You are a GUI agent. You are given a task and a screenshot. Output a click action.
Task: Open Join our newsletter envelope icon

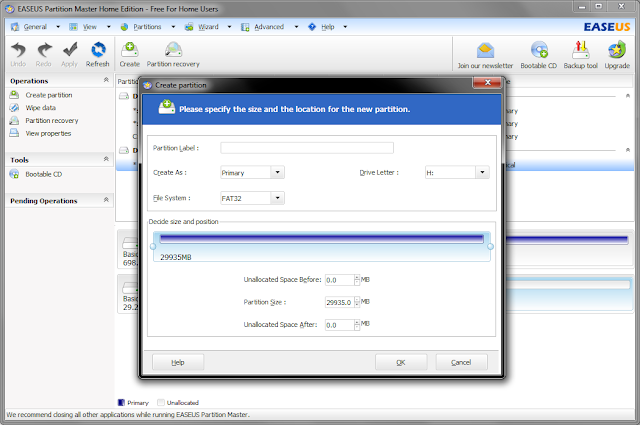pyautogui.click(x=485, y=51)
